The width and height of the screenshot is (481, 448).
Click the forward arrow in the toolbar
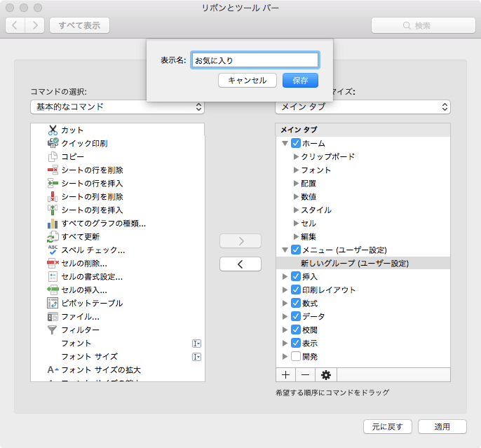click(34, 25)
